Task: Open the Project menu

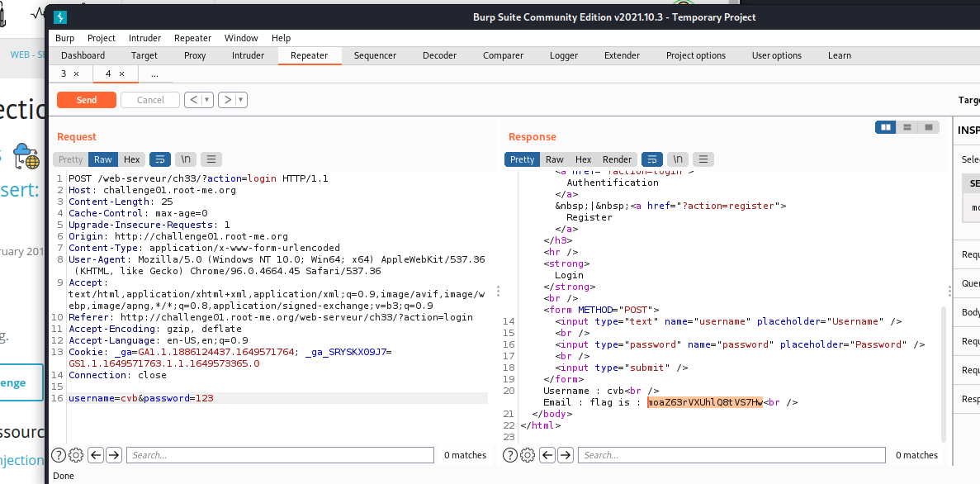Action: (102, 38)
